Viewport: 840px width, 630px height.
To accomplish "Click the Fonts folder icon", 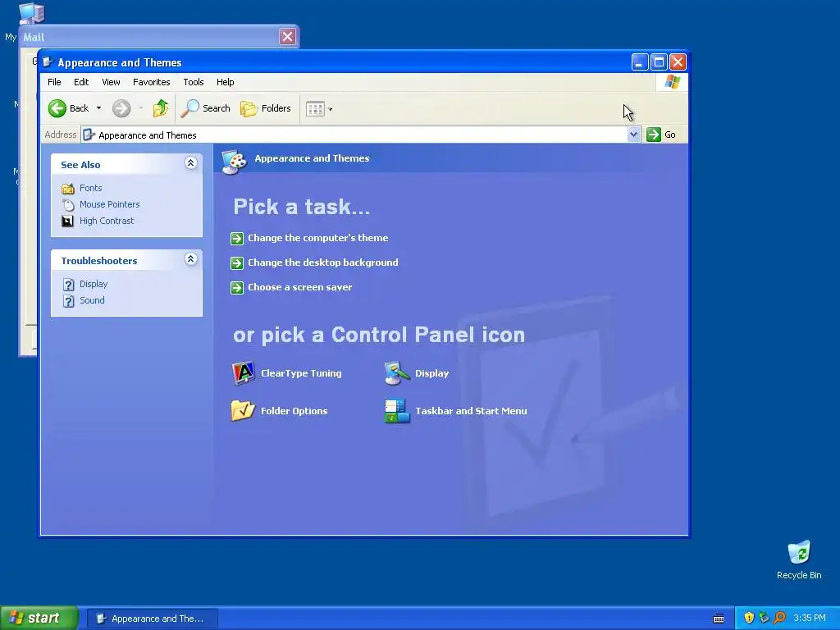I will (67, 189).
